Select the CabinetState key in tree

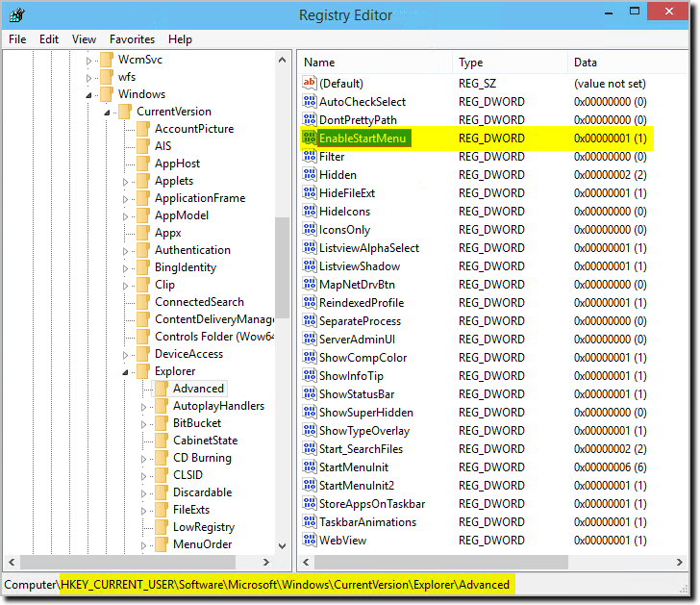[206, 441]
